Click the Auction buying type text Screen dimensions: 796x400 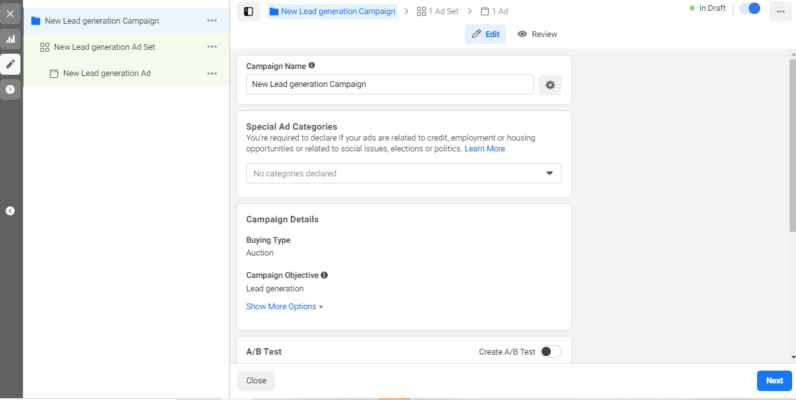(260, 253)
